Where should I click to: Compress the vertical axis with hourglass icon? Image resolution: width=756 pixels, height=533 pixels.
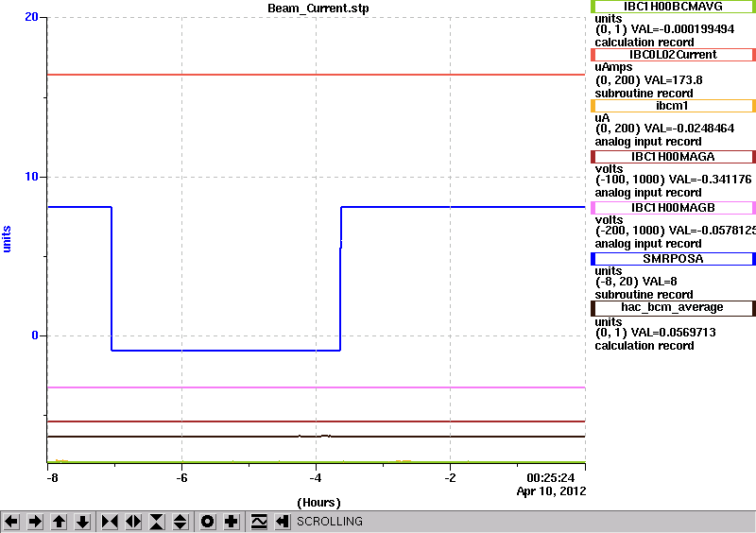[157, 522]
